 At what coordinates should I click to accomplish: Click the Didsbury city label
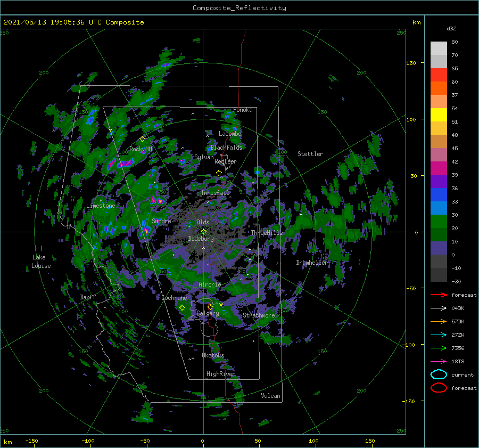tap(201, 239)
